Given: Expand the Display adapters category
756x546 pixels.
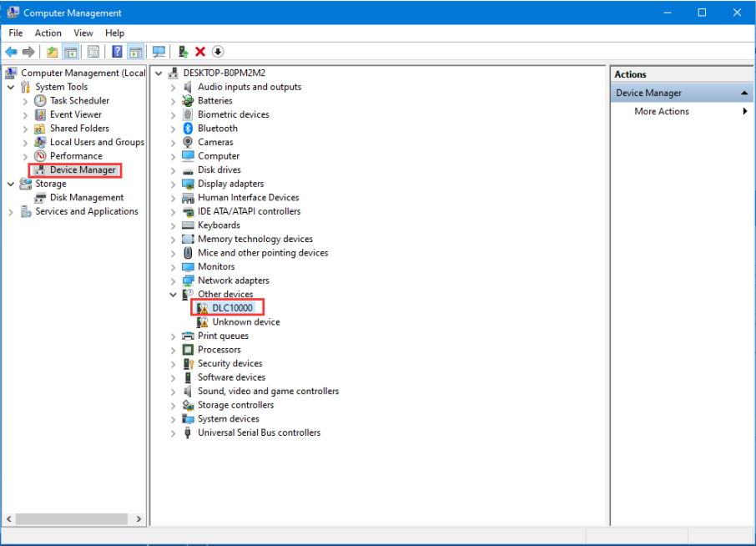Looking at the screenshot, I should tap(173, 185).
